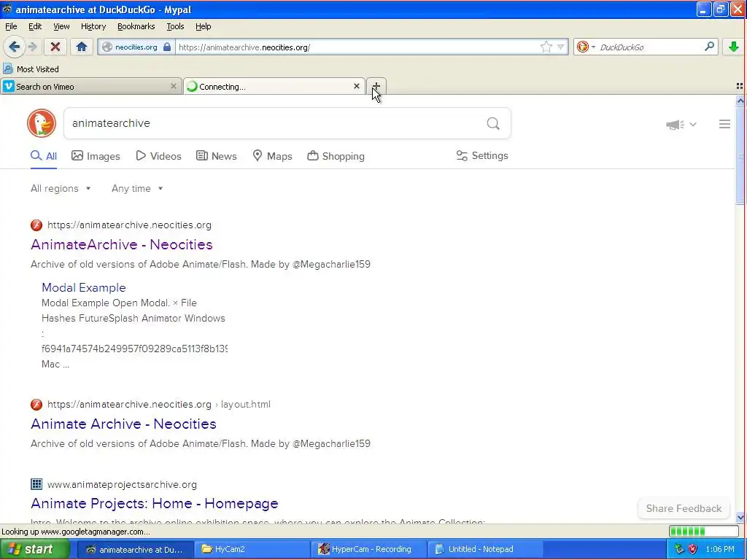
Task: Close the Search on Vimeo tab
Action: click(x=174, y=86)
